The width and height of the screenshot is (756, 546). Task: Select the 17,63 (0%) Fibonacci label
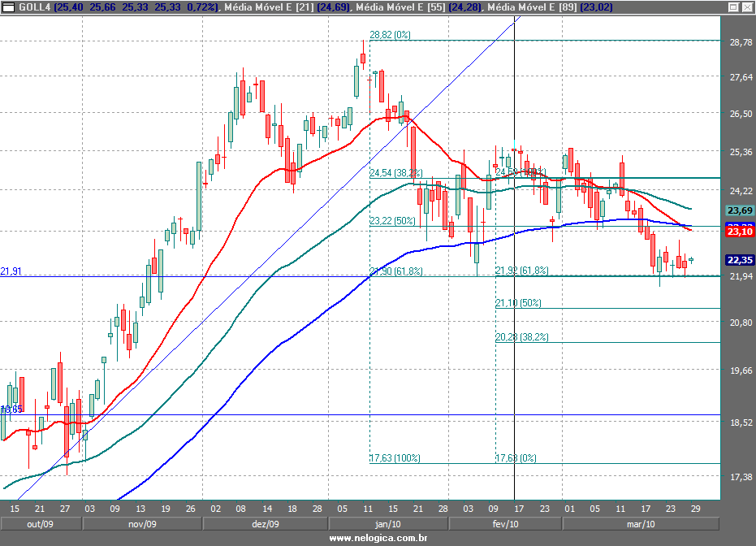516,457
